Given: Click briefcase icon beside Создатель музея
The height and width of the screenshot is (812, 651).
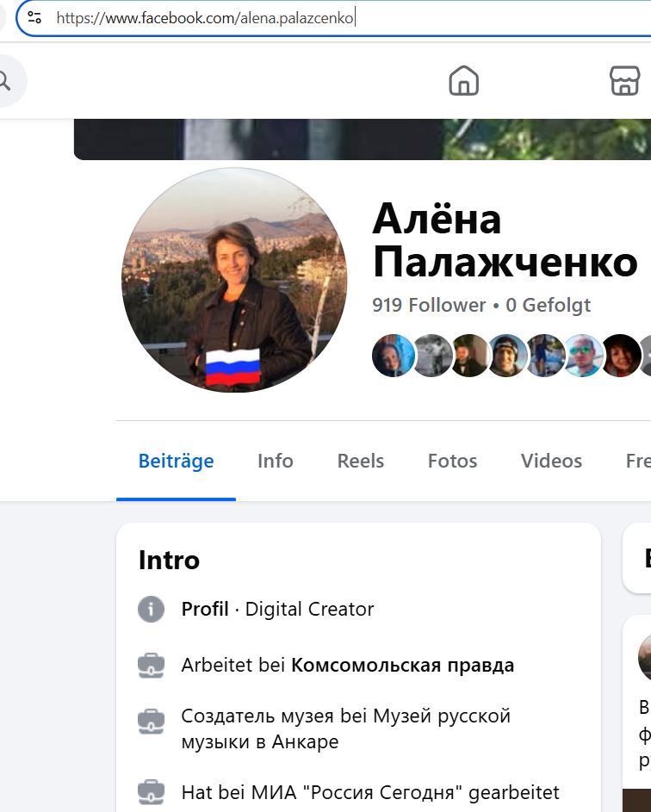Looking at the screenshot, I should [x=151, y=721].
